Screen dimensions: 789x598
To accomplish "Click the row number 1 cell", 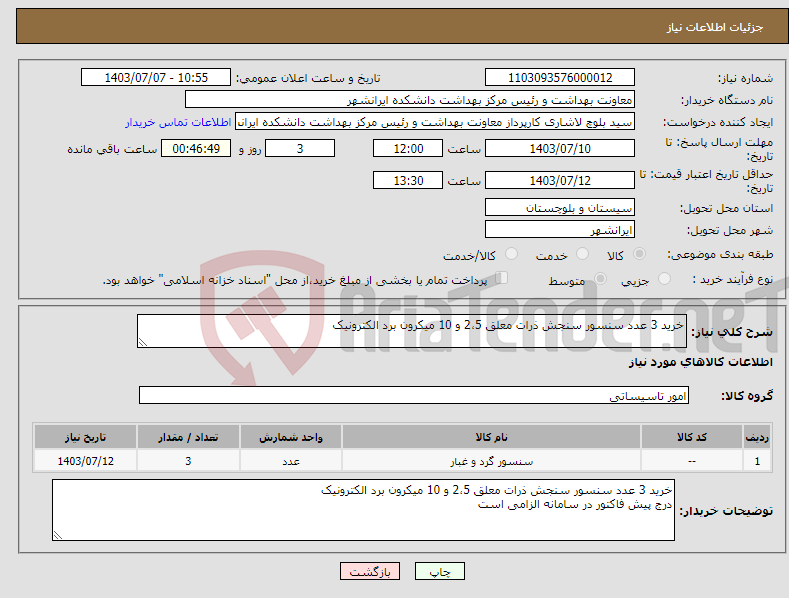I will click(757, 461).
